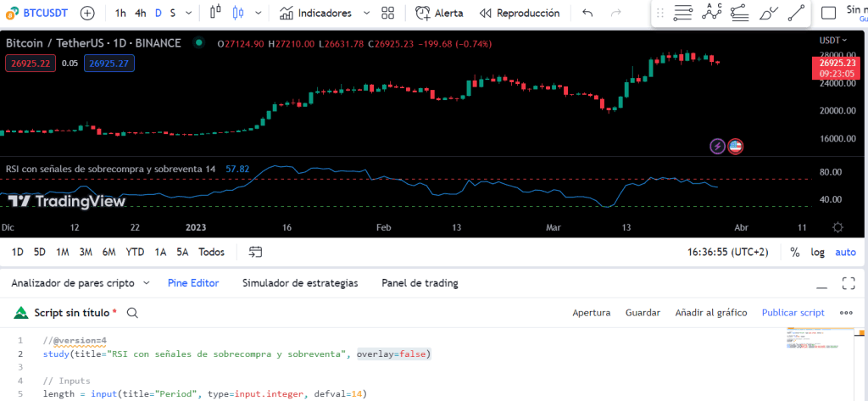Click the purple lightning event icon

718,146
